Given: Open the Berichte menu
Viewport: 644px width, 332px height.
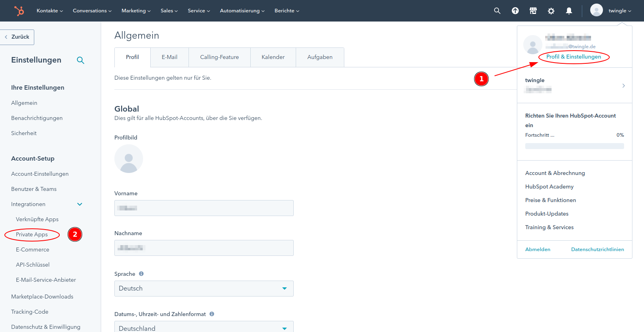Looking at the screenshot, I should [287, 11].
